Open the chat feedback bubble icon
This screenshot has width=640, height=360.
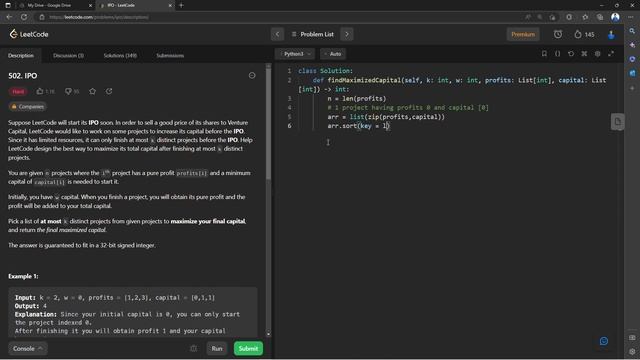[604, 341]
